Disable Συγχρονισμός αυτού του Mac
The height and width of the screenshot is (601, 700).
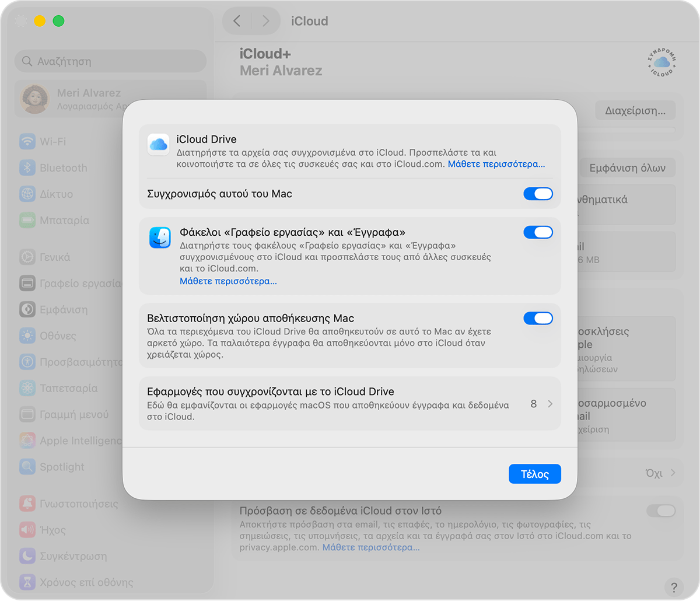(x=538, y=193)
